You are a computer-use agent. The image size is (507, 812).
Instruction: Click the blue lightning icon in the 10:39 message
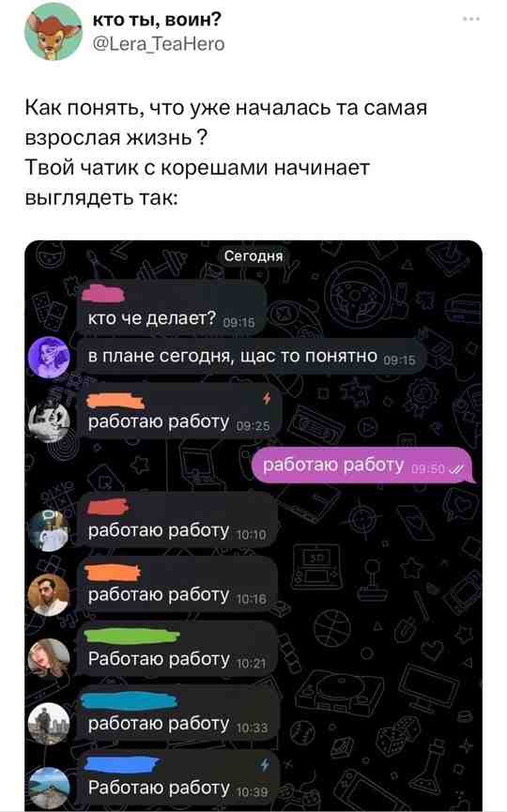pyautogui.click(x=265, y=764)
